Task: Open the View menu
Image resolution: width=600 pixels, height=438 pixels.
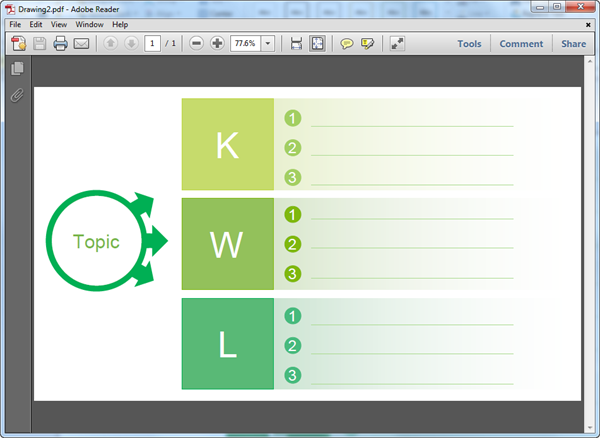Action: click(59, 24)
